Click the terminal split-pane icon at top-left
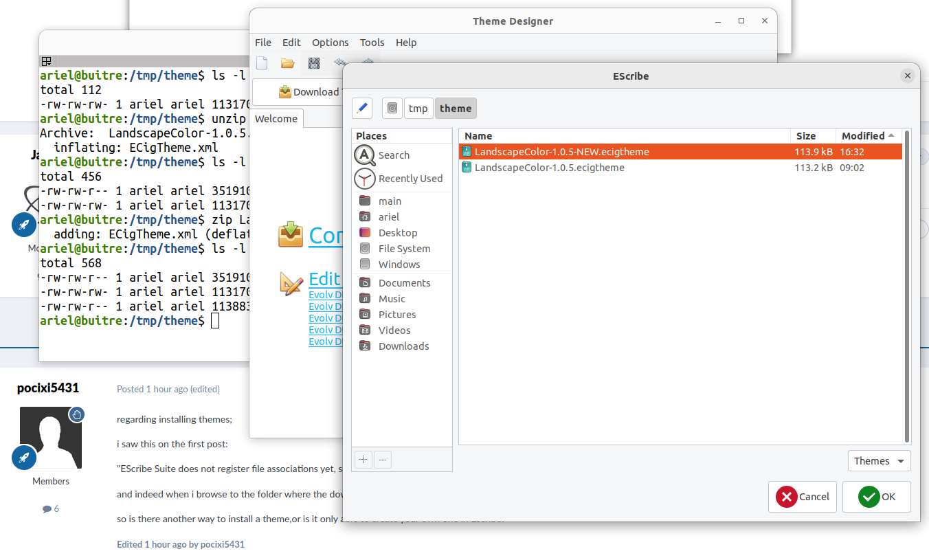This screenshot has width=929, height=560. 47,61
